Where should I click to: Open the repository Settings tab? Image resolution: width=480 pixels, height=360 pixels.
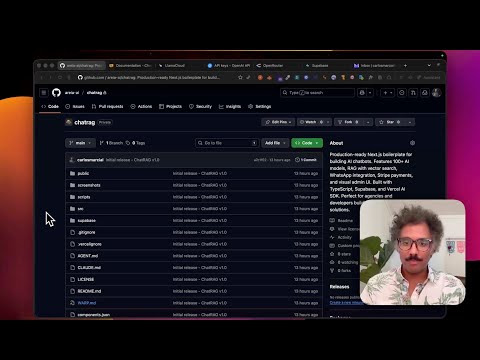pos(260,106)
